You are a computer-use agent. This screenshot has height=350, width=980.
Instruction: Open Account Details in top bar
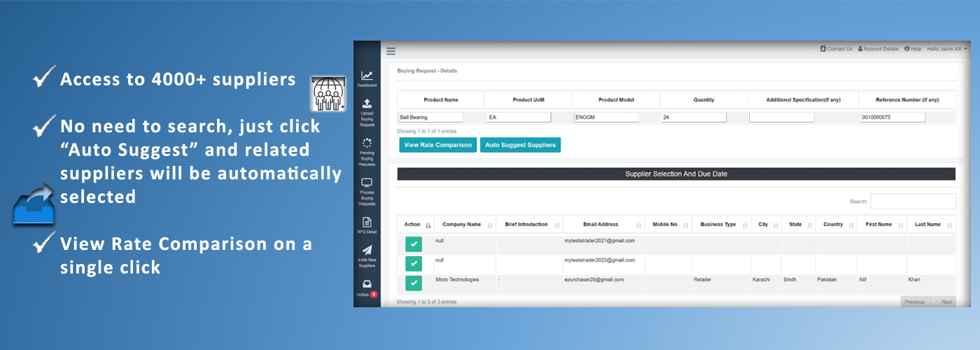878,49
